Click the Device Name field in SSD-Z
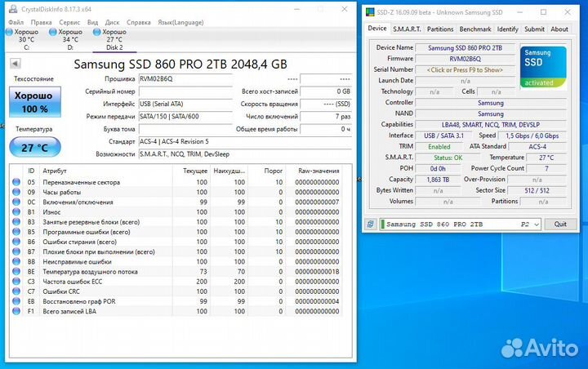This screenshot has height=369, width=588. pyautogui.click(x=465, y=48)
